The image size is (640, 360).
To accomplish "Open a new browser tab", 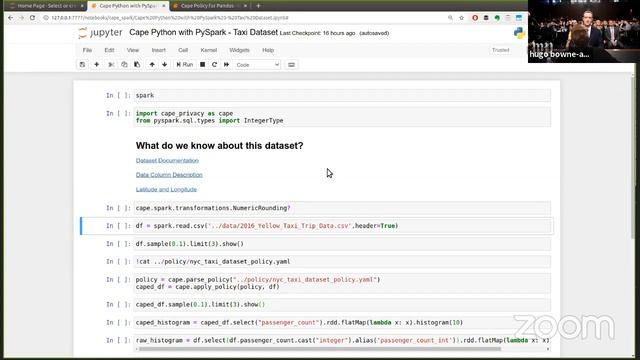I will (258, 6).
